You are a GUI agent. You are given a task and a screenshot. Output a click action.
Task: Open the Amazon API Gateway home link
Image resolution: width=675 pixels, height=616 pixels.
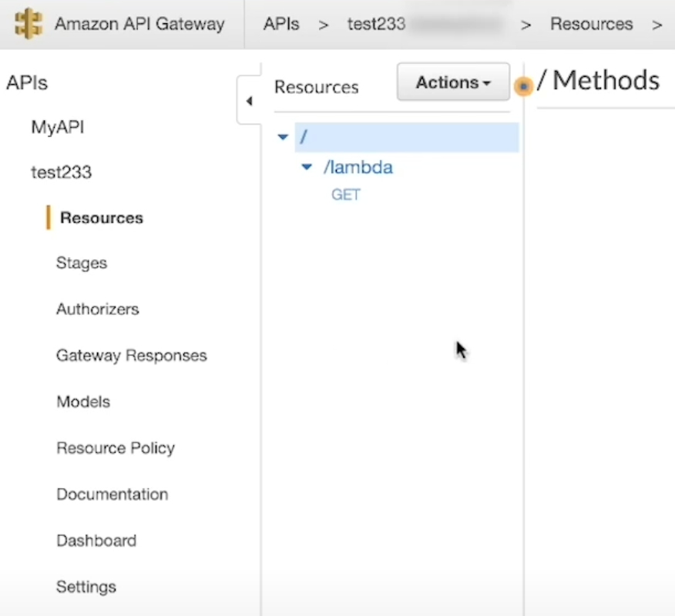click(x=139, y=24)
